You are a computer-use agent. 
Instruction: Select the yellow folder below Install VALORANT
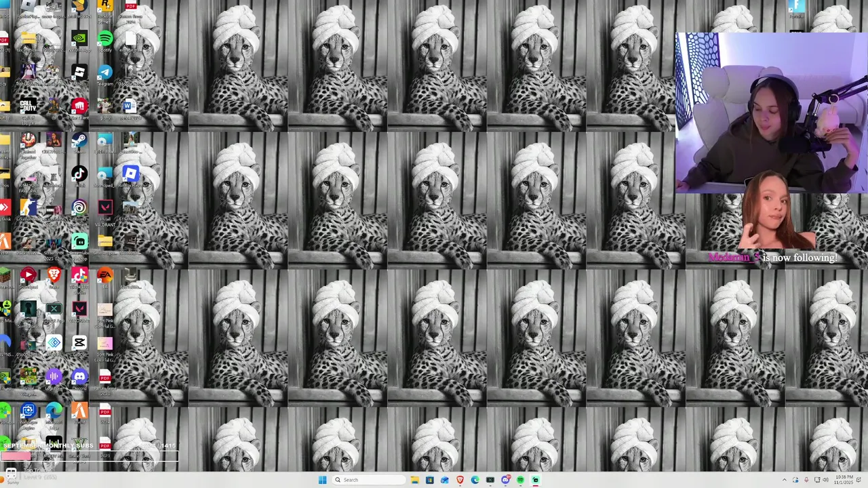pos(105,241)
